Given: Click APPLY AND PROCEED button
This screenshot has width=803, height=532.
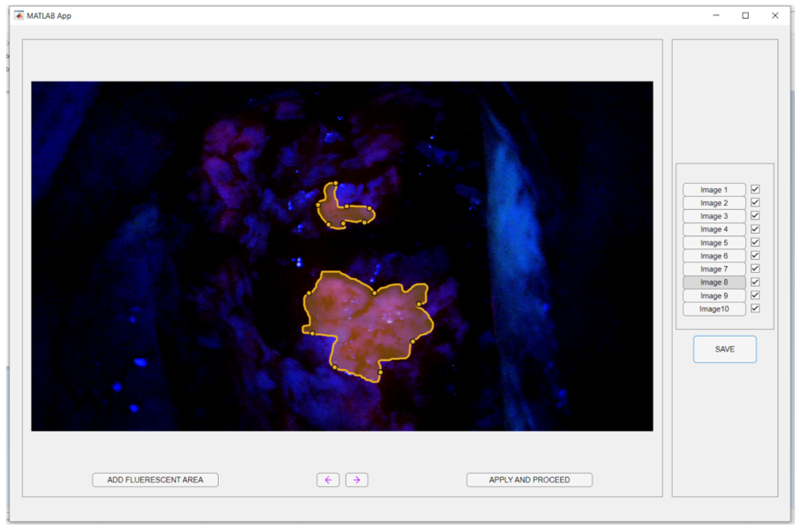Looking at the screenshot, I should coord(529,480).
